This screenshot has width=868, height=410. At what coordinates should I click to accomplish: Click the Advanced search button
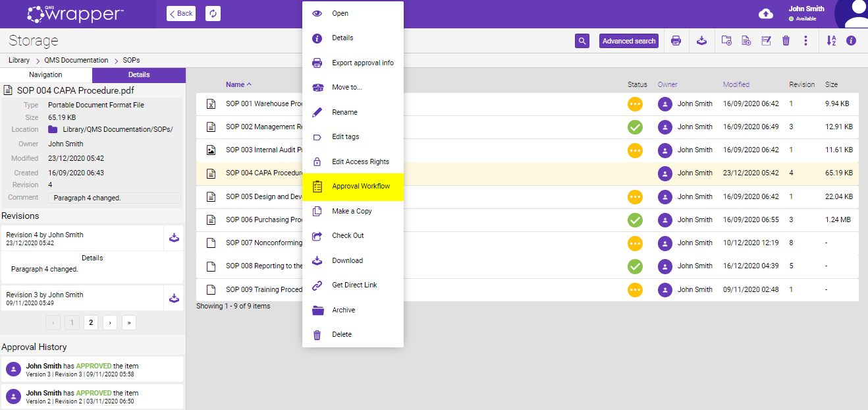[x=629, y=41]
